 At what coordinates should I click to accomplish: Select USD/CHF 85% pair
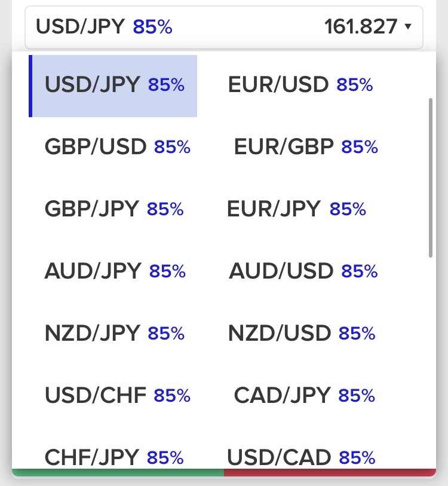tap(118, 395)
